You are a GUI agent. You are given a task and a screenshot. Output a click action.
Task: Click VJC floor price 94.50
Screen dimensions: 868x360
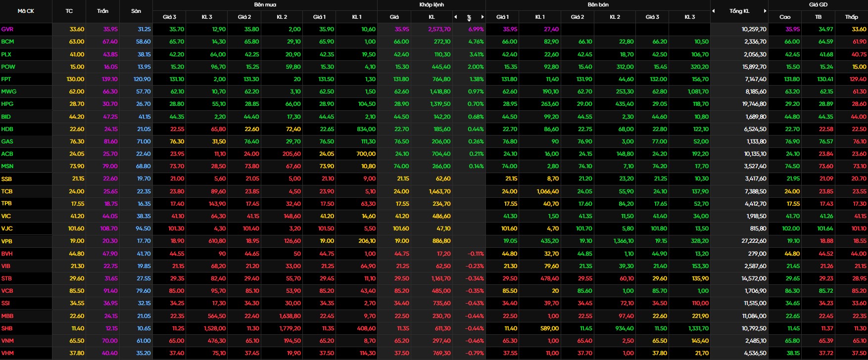click(x=144, y=228)
